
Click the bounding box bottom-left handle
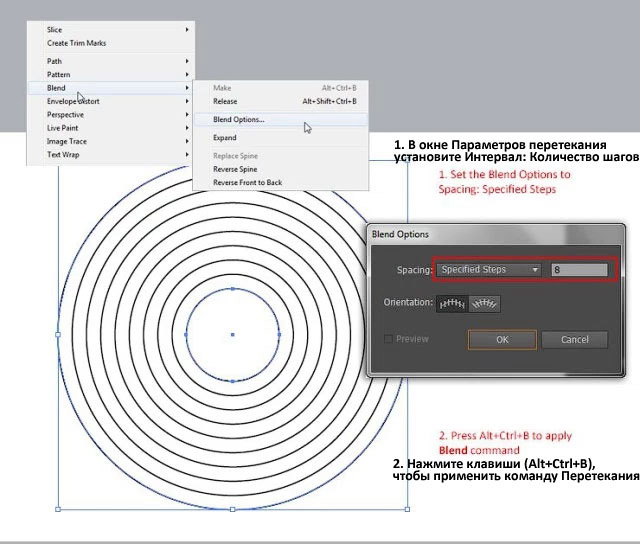coord(58,509)
